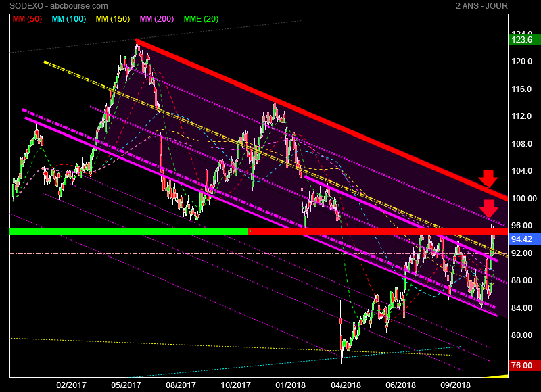Click the 96.00 price axis label
This screenshot has height=392, width=541.
click(x=521, y=226)
